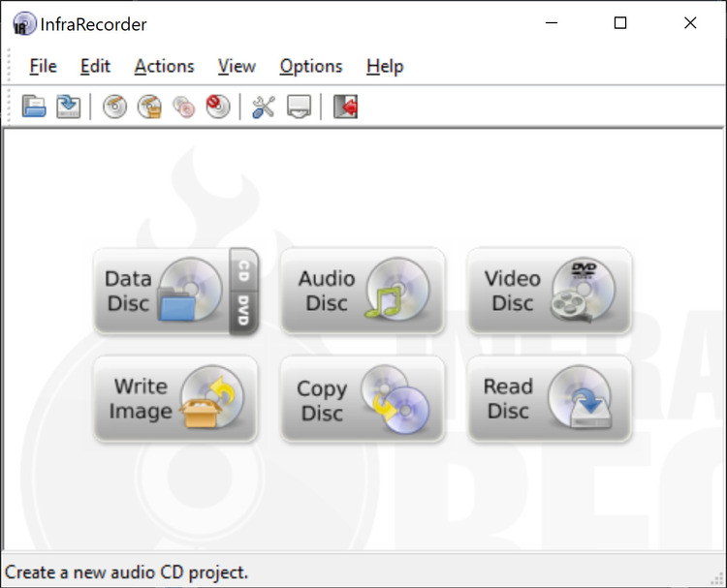Click the Open project folder toolbar icon
The height and width of the screenshot is (588, 727).
click(x=34, y=107)
